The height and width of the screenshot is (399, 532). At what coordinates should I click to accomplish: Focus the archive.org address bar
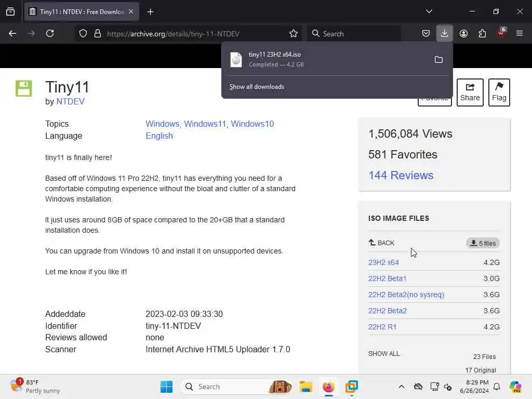188,34
